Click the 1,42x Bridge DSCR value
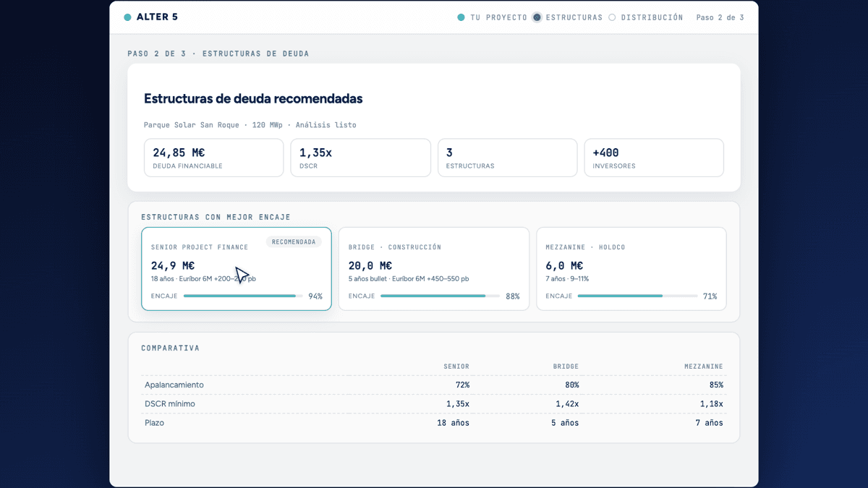 tap(567, 404)
